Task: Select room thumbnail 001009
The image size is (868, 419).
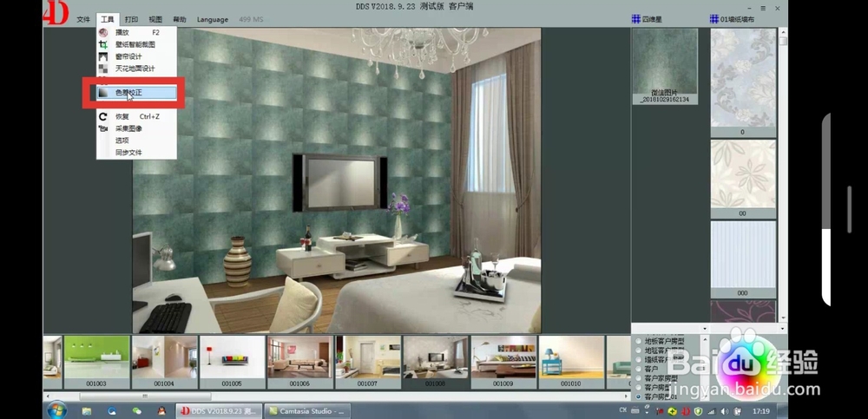Action: (x=503, y=362)
